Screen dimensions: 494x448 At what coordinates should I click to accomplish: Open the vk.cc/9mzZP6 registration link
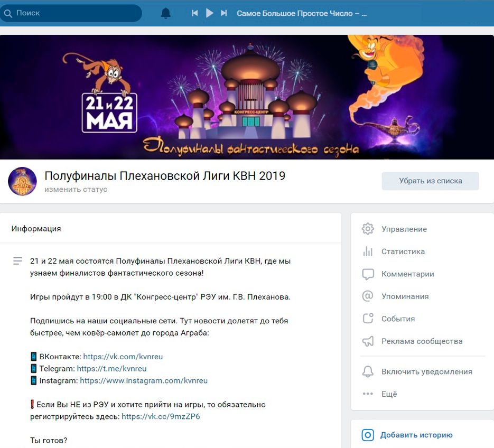161,416
